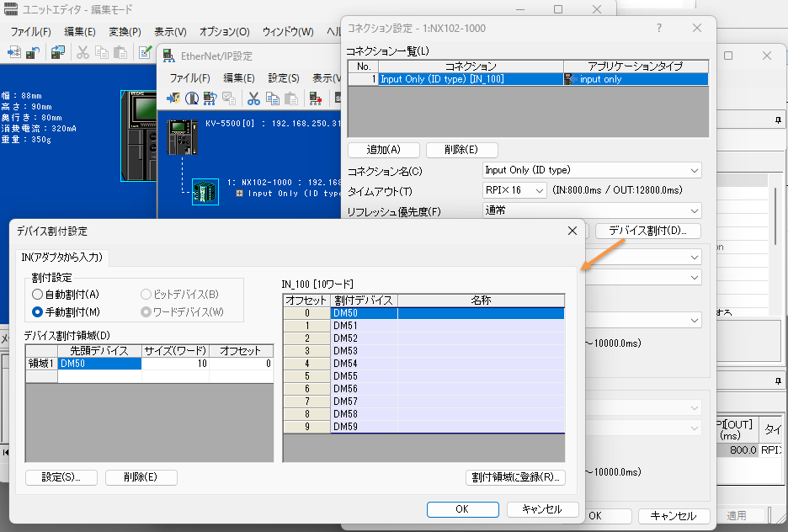
Task: Select the 自動割付(A) radio button
Action: pos(37,295)
